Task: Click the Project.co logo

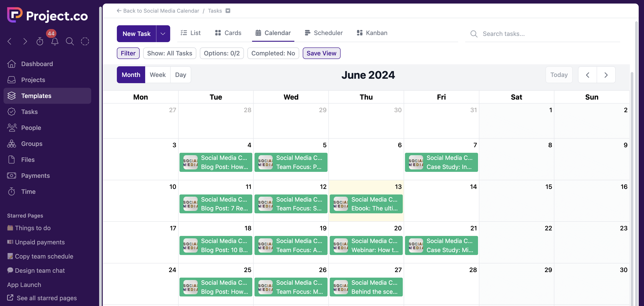Action: coord(48,16)
